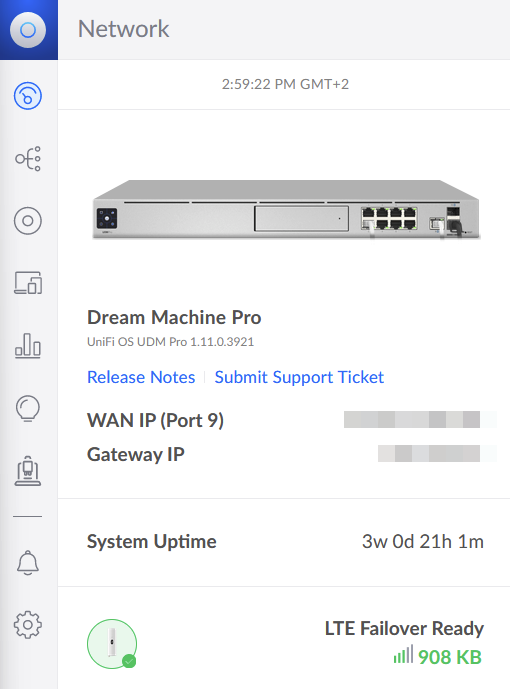Open the Hotspot manager icon in sidebar
This screenshot has height=689, width=510.
[28, 471]
